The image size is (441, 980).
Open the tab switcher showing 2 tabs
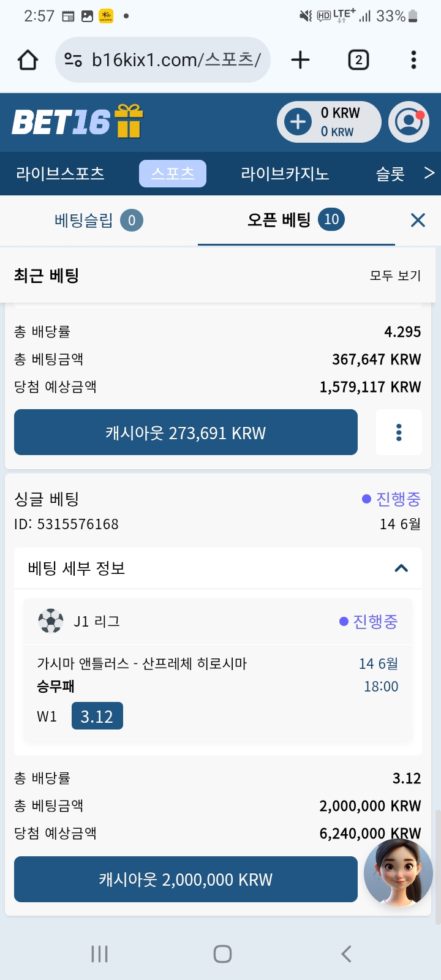point(358,60)
